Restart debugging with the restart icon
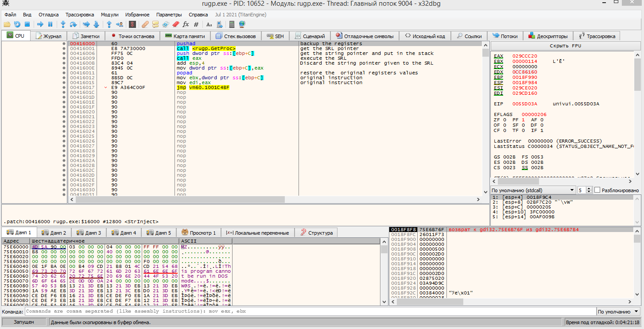Image resolution: width=644 pixels, height=329 pixels. [17, 24]
